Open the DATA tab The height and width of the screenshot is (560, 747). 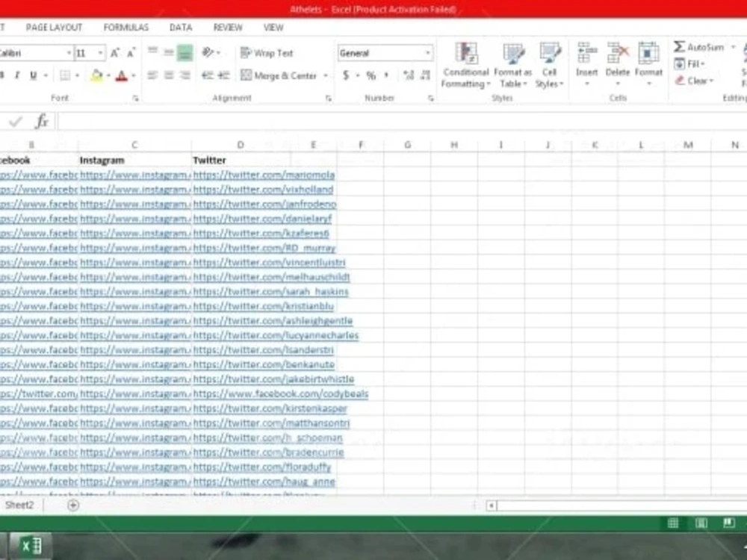pos(181,28)
